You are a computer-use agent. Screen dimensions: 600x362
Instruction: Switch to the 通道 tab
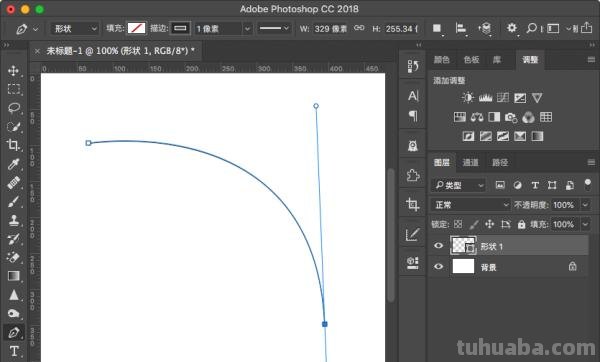[x=470, y=162]
